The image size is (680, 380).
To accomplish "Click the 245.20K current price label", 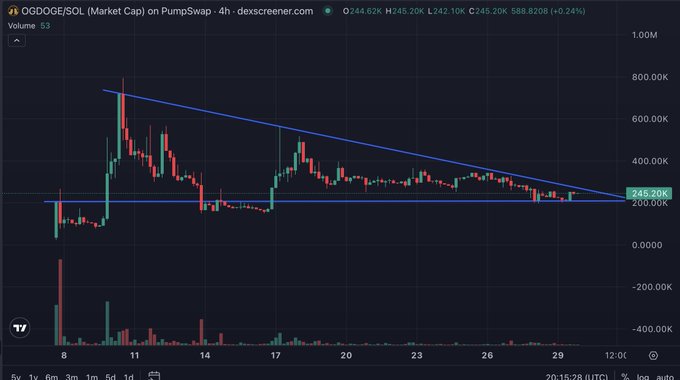I will click(649, 193).
